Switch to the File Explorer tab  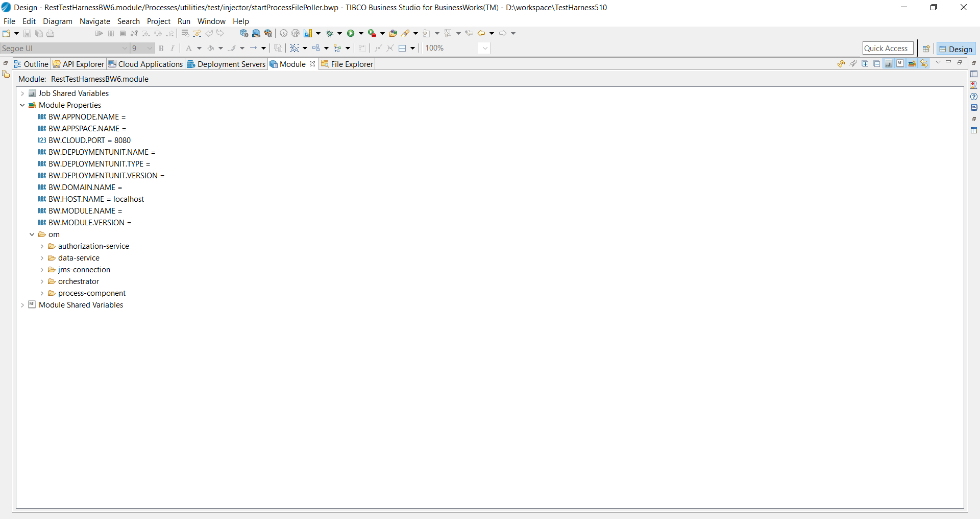click(347, 64)
